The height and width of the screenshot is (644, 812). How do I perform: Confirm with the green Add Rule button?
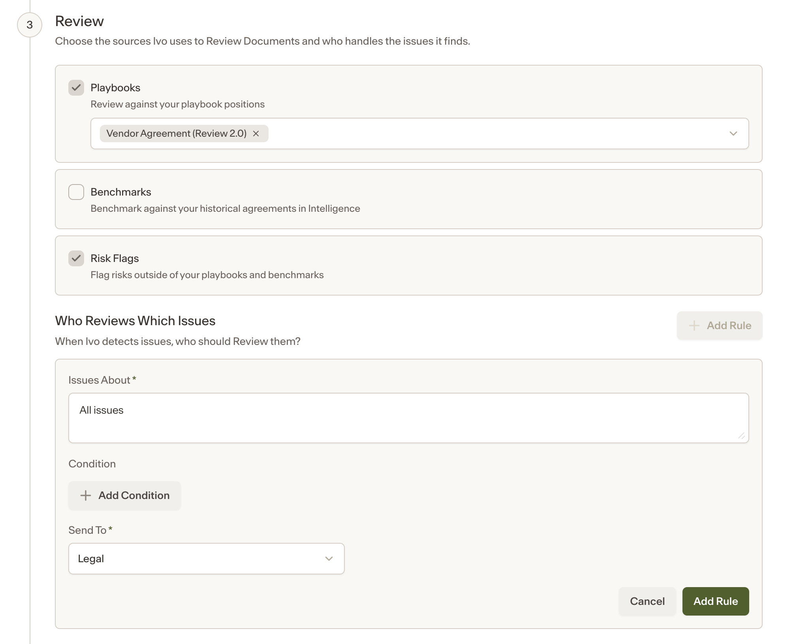(715, 601)
